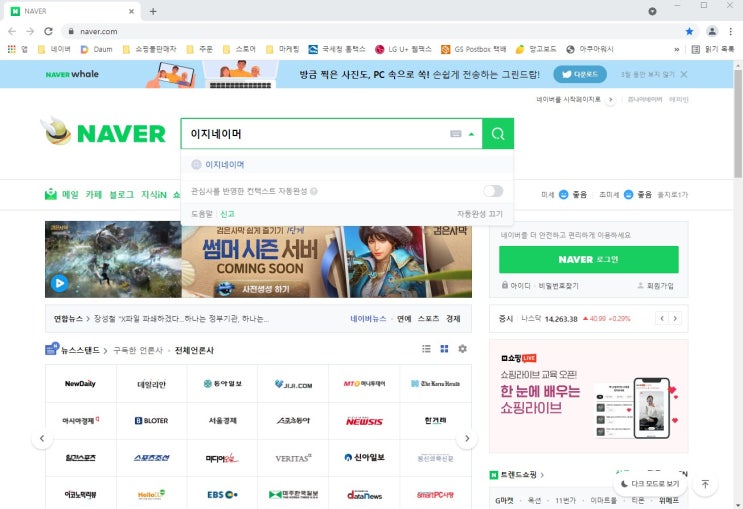The width and height of the screenshot is (743, 509).
Task: Open the 국세청 홈택스 bookmark
Action: click(337, 49)
